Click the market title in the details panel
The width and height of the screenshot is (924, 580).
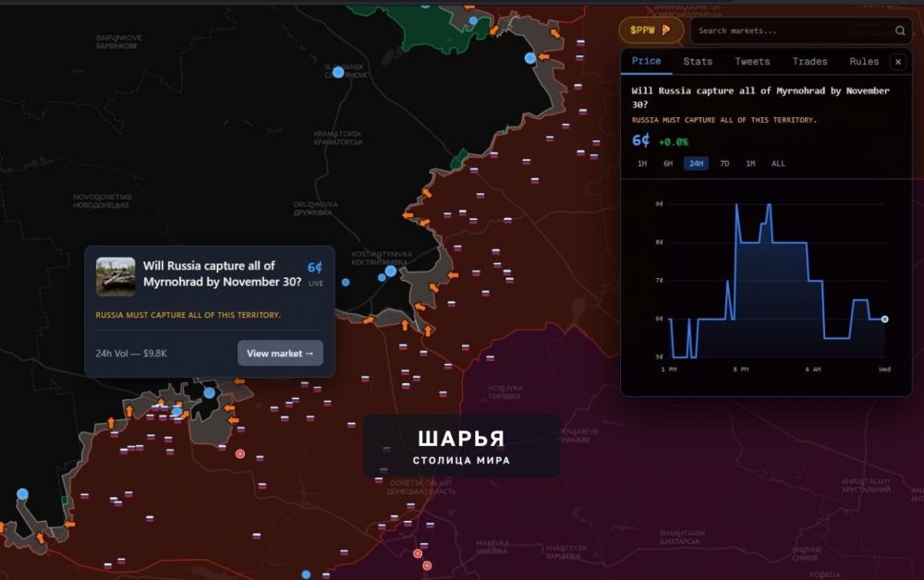point(760,97)
